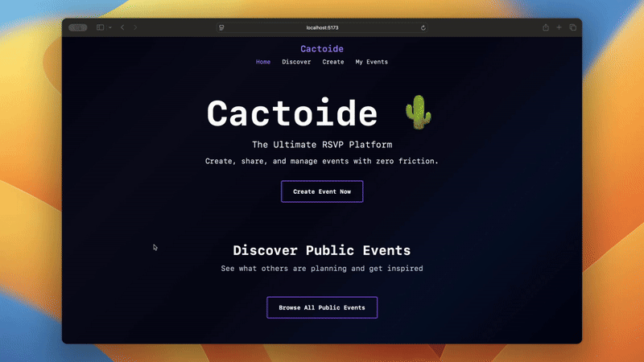The image size is (644, 362).
Task: Select the Home nav item
Action: click(x=263, y=62)
